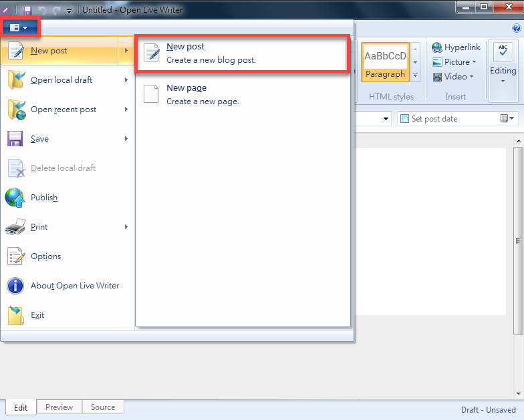Switch to the Preview tab

[x=59, y=407]
